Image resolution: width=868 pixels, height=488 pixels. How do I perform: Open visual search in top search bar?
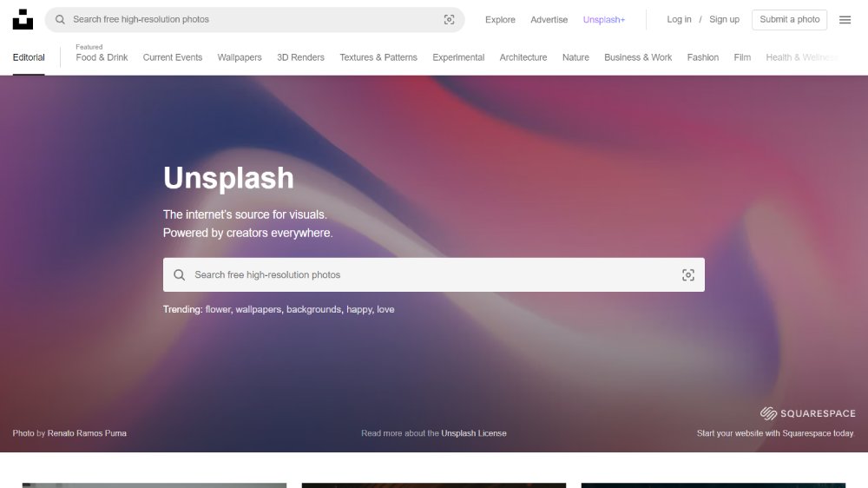449,19
